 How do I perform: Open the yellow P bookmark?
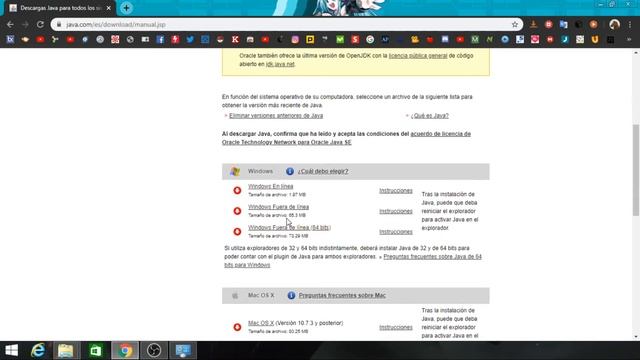coord(310,40)
